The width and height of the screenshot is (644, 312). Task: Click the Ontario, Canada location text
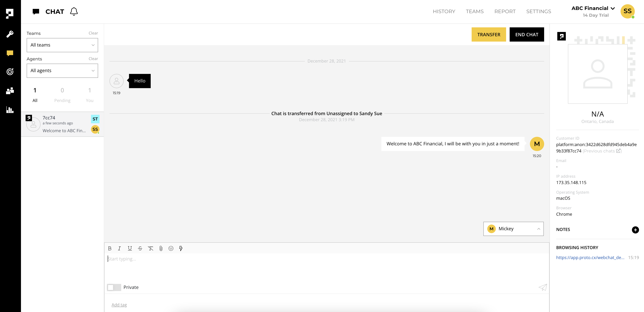tap(597, 122)
